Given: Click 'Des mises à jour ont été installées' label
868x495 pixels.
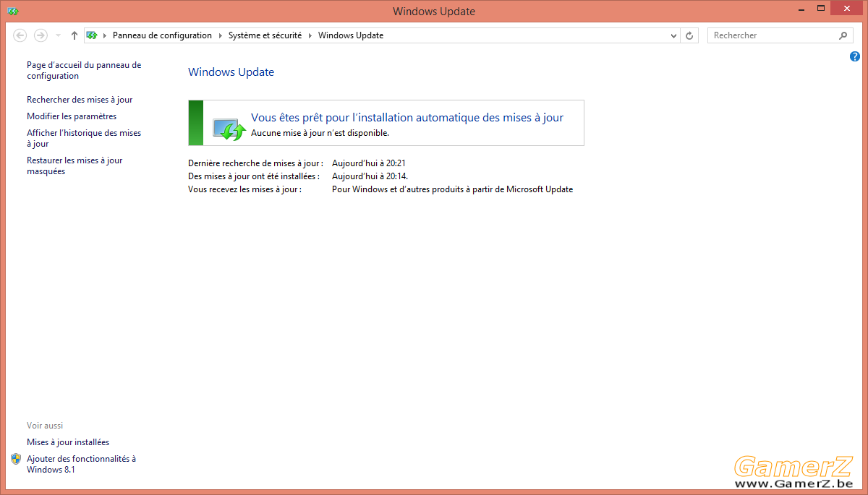Looking at the screenshot, I should tap(254, 176).
